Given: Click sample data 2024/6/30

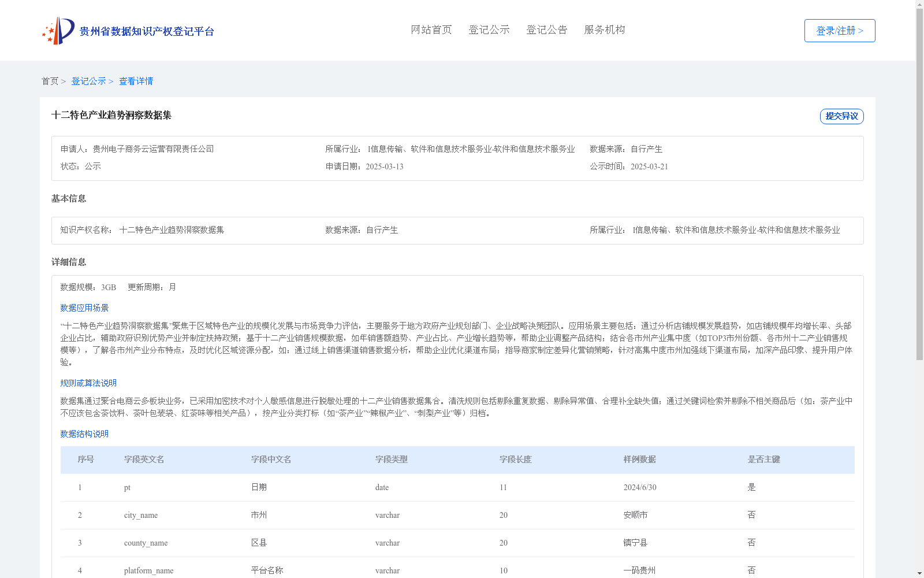Looking at the screenshot, I should pyautogui.click(x=640, y=487).
